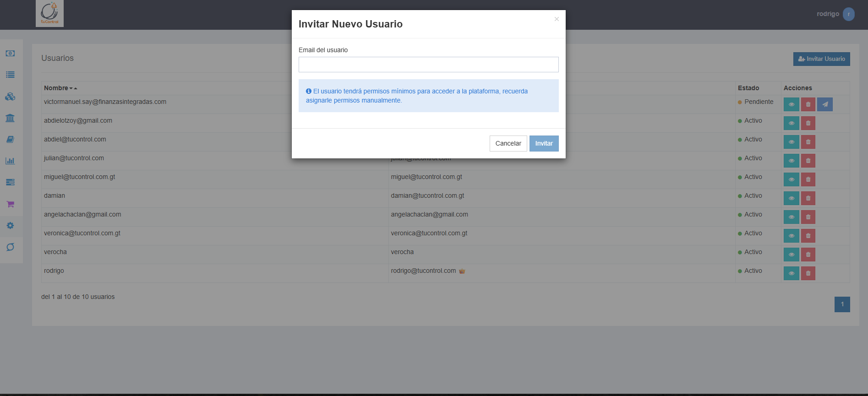The width and height of the screenshot is (868, 396).
Task: Open the book sidebar icon
Action: tap(10, 139)
